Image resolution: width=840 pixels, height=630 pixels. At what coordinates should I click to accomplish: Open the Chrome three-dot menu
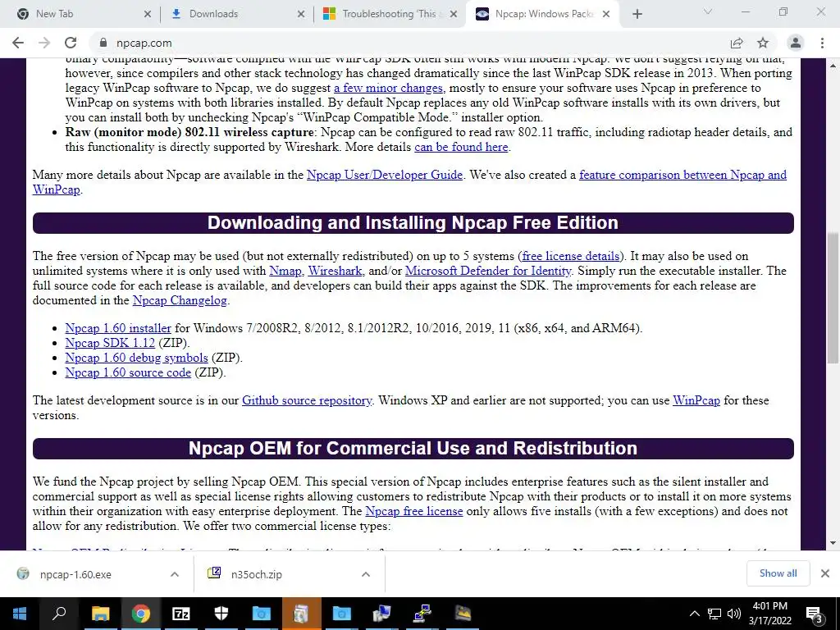[x=822, y=43]
